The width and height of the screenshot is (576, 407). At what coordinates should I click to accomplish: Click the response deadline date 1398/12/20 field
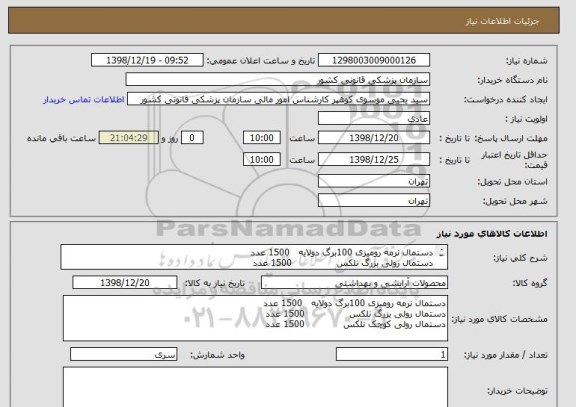point(374,138)
